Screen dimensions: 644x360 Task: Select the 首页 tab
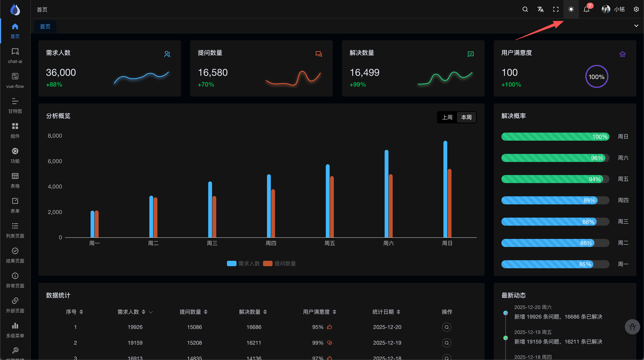[45, 26]
